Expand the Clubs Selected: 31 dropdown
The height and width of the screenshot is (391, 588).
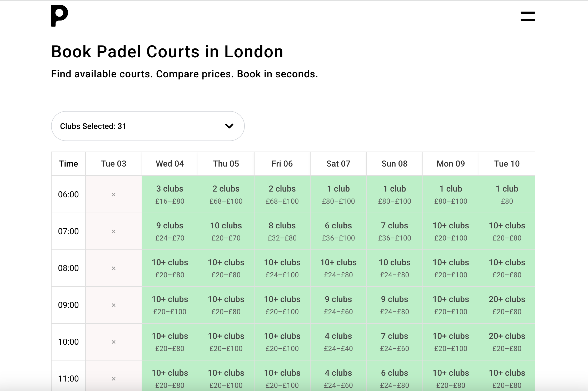pyautogui.click(x=148, y=126)
